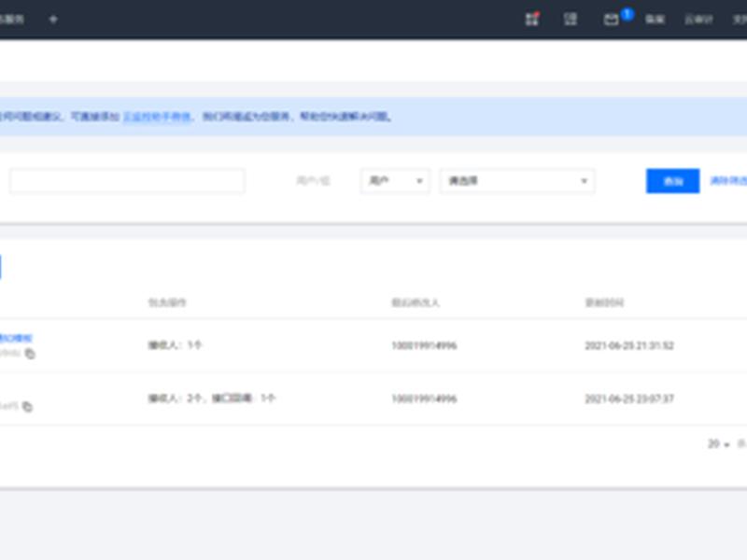Click the last-modifier column header above 100019914996
This screenshot has width=747, height=560.
[x=416, y=302]
